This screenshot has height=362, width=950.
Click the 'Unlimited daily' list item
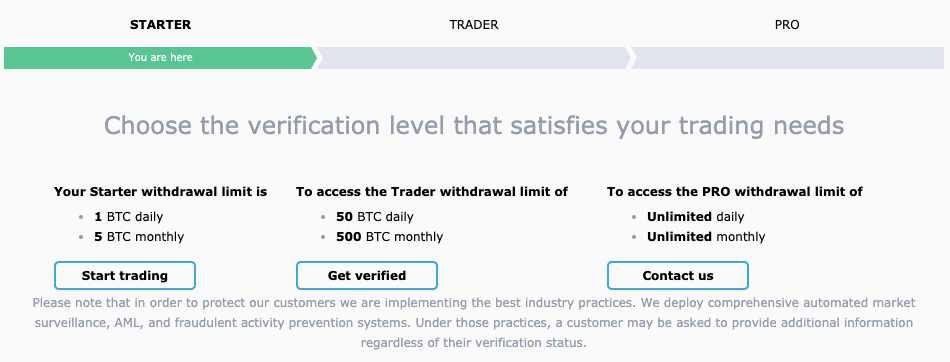coord(696,216)
